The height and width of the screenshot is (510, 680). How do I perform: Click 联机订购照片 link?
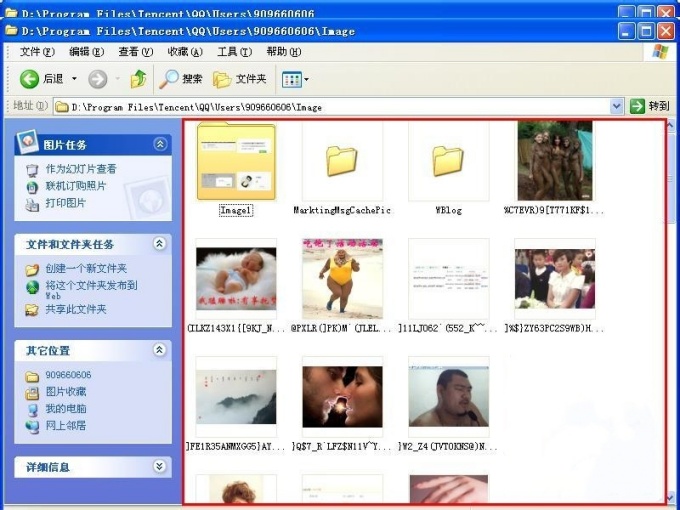tap(76, 186)
